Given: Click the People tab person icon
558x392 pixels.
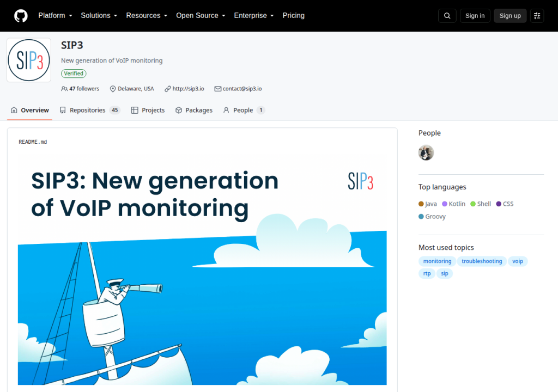Looking at the screenshot, I should 226,110.
